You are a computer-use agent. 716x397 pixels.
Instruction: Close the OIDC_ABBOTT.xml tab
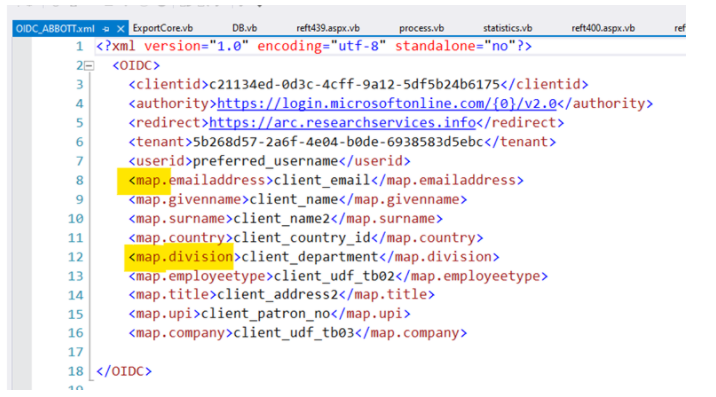pyautogui.click(x=121, y=29)
